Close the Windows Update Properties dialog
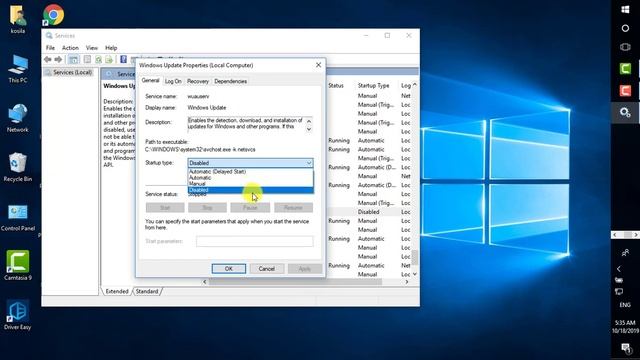This screenshot has height=360, width=640. 318,65
